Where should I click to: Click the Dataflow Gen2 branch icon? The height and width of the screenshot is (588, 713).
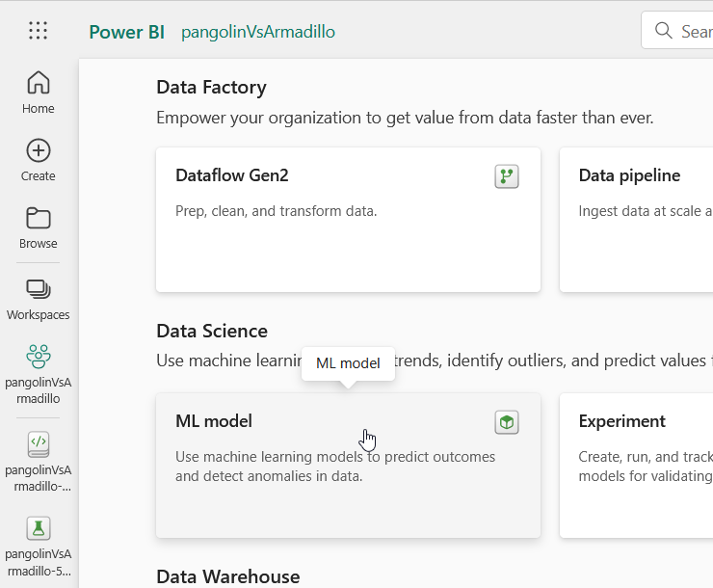point(507,176)
